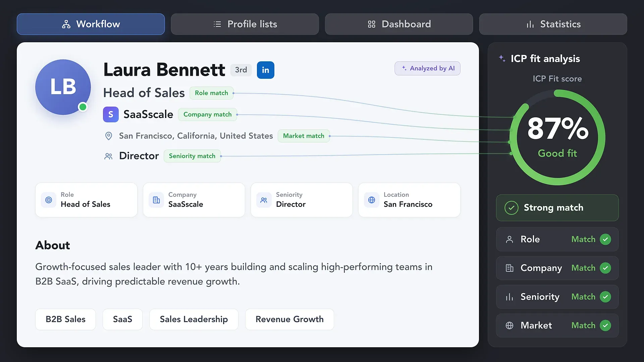
Task: Select the Head of Sales role card
Action: (86, 200)
